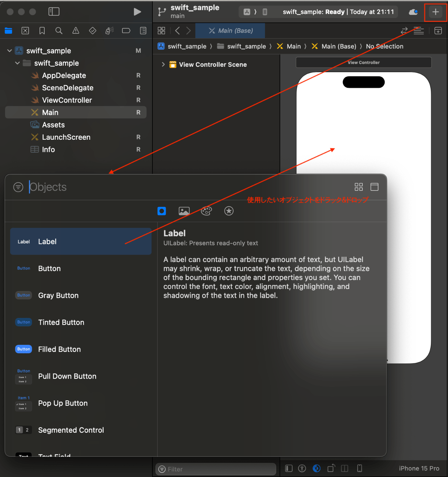Show the Debug navigator

[x=109, y=31]
